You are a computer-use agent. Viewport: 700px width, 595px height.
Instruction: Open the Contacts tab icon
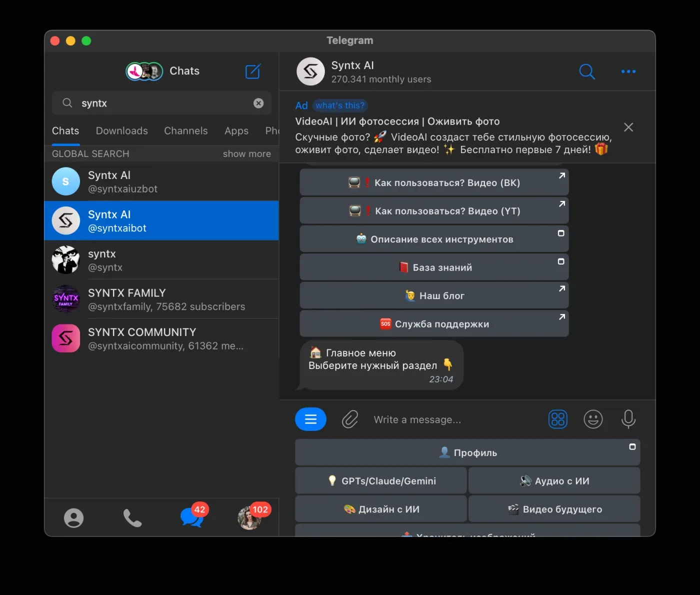(x=73, y=518)
